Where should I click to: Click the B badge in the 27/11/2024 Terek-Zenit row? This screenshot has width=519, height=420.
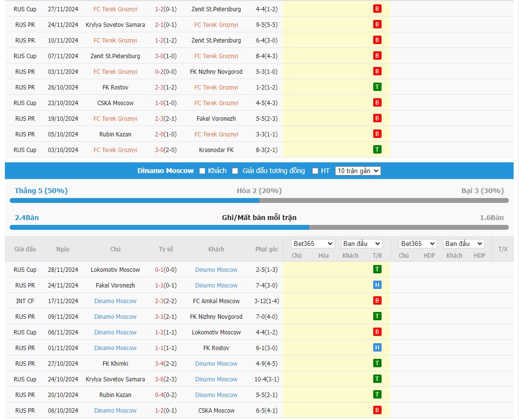377,9
